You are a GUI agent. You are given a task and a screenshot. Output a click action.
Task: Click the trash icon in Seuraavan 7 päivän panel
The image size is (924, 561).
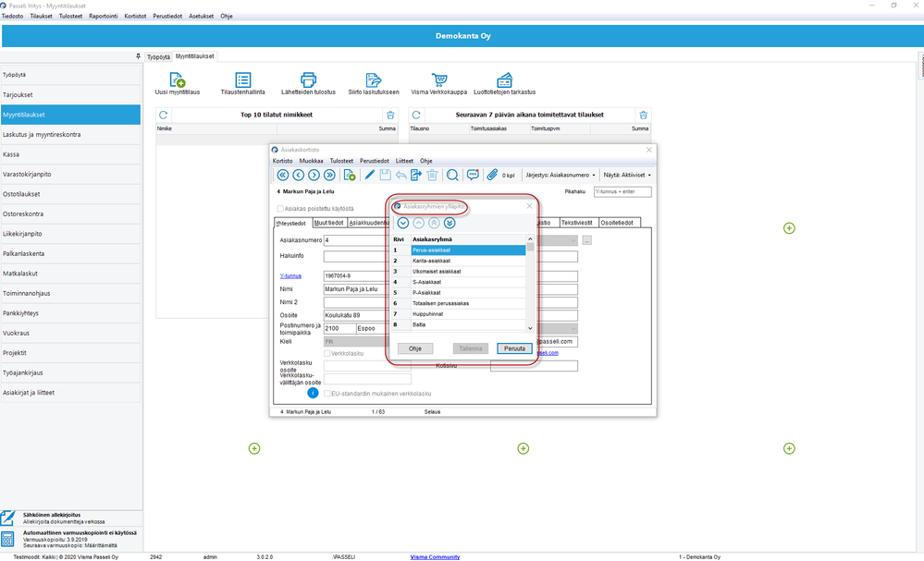pos(644,116)
